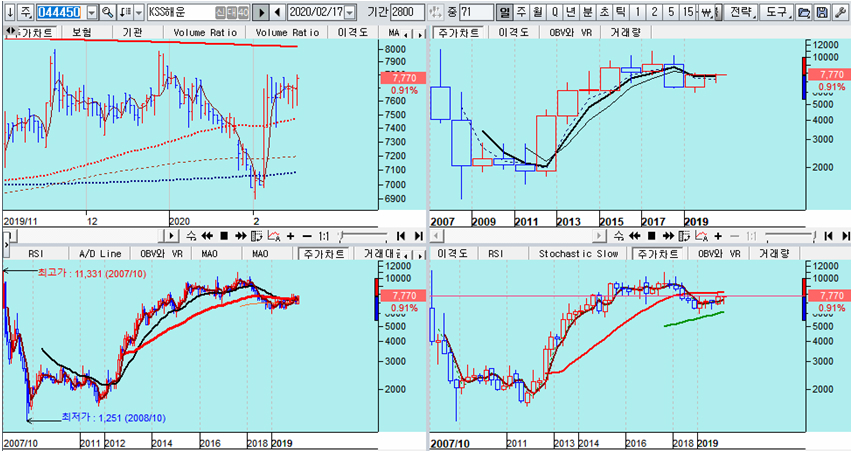Viewport: 853px width, 451px height.
Task: Open the 전략 strategy dropdown menu
Action: [x=741, y=12]
